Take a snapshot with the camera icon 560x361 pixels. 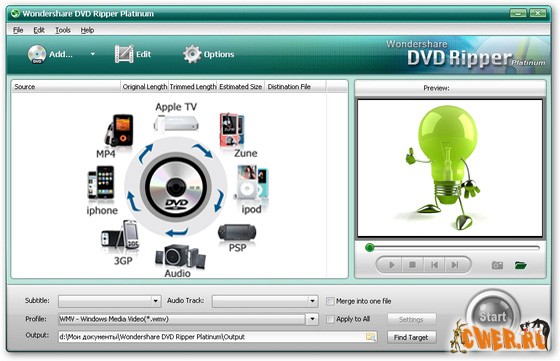(497, 265)
